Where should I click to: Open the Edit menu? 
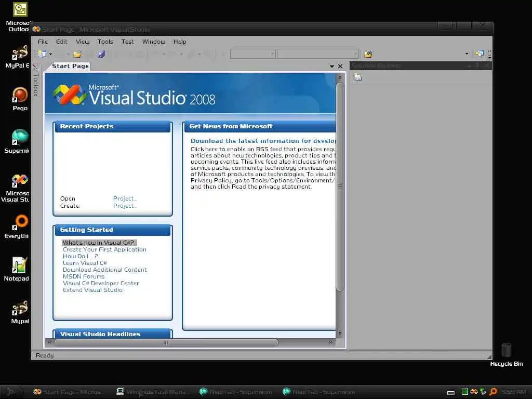point(61,42)
